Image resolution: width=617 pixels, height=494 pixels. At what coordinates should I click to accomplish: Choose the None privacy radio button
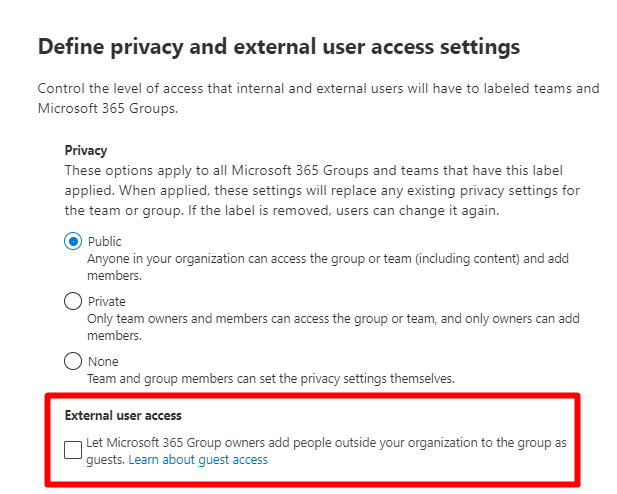[x=73, y=361]
